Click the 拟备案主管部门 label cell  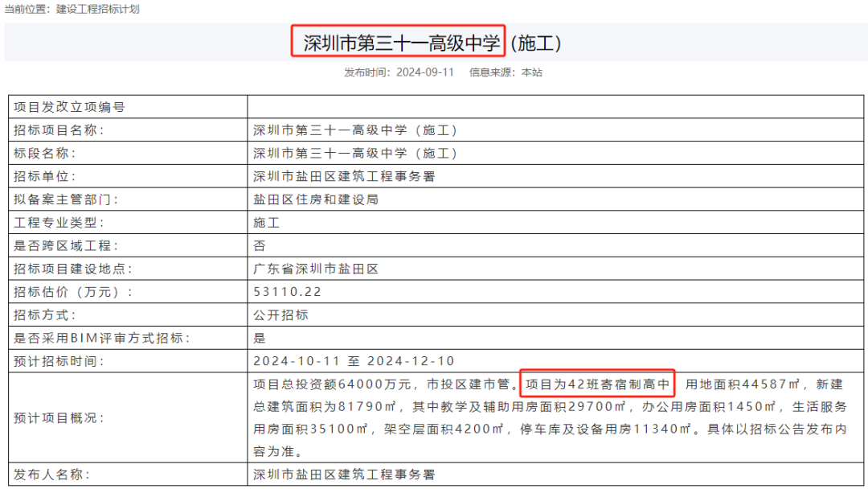coord(128,199)
